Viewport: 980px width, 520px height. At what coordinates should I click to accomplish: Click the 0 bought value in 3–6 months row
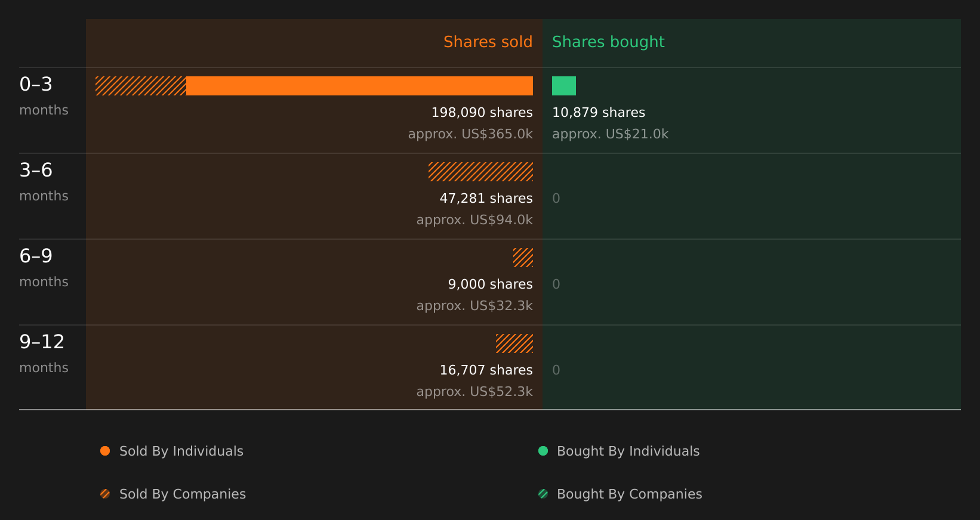(556, 198)
